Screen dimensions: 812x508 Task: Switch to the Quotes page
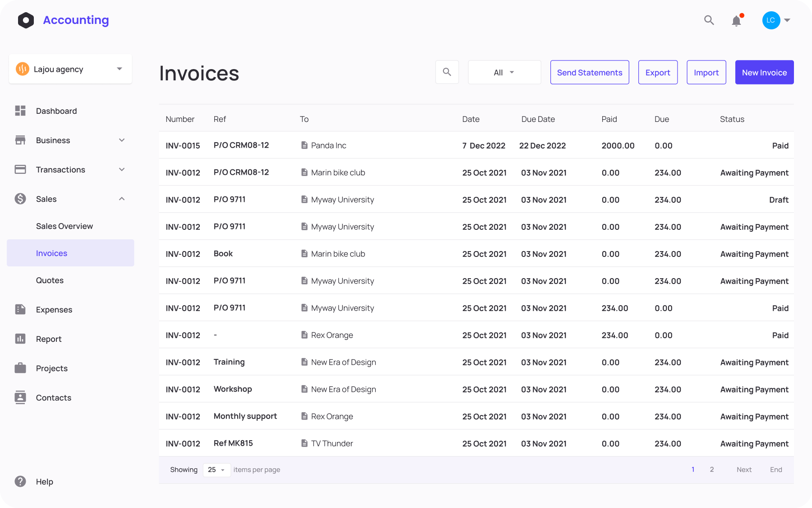(x=50, y=280)
